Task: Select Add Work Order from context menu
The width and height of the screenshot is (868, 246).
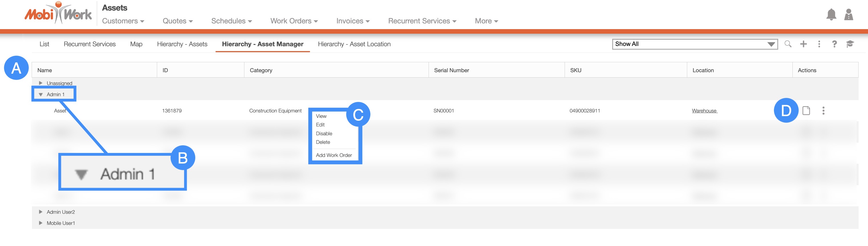Action: coord(334,155)
